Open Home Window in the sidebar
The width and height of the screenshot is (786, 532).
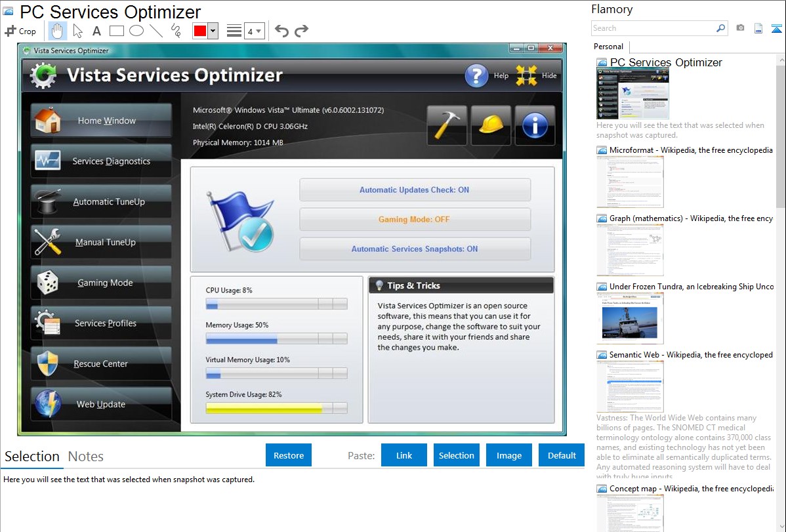click(x=101, y=120)
